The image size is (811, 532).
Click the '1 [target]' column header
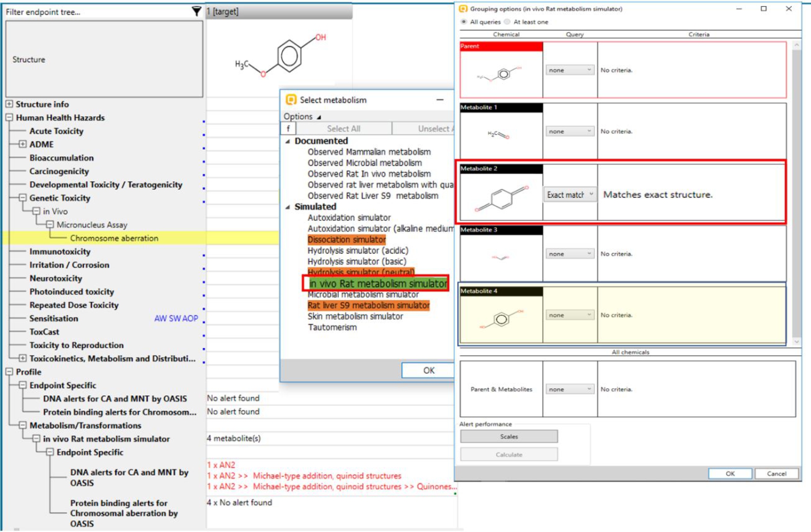279,11
